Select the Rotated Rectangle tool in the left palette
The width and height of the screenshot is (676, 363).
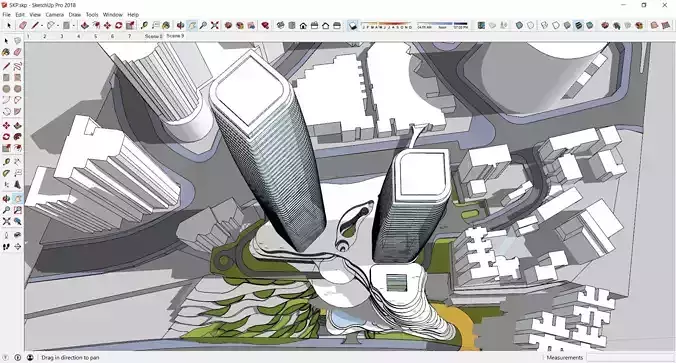coord(17,78)
